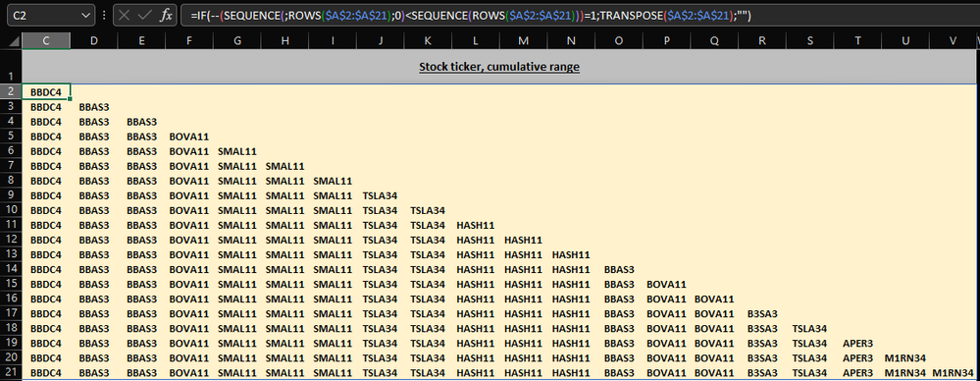Select BBAS3 in cell O14
The height and width of the screenshot is (381, 980).
click(619, 270)
